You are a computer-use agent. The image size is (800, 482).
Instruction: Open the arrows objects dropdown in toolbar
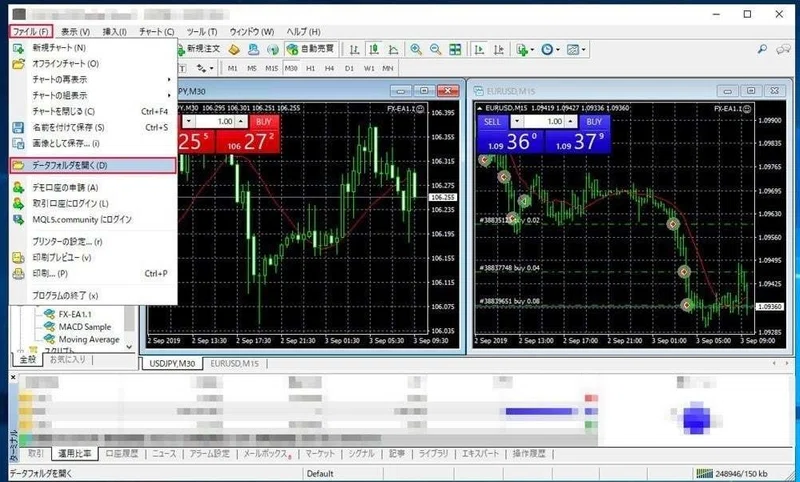[205, 68]
